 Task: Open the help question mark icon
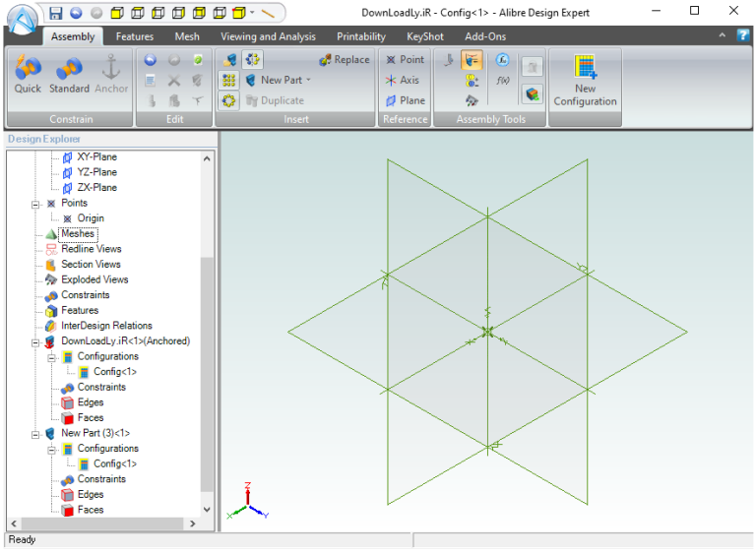743,36
